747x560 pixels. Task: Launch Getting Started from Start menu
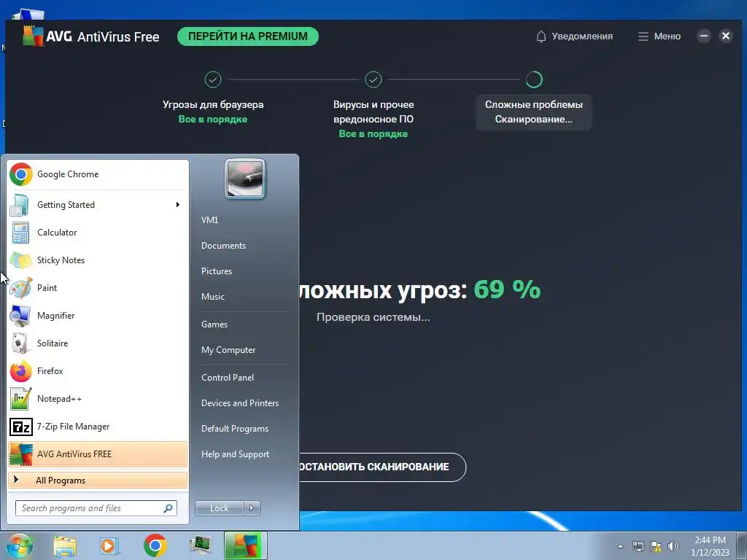tap(98, 205)
